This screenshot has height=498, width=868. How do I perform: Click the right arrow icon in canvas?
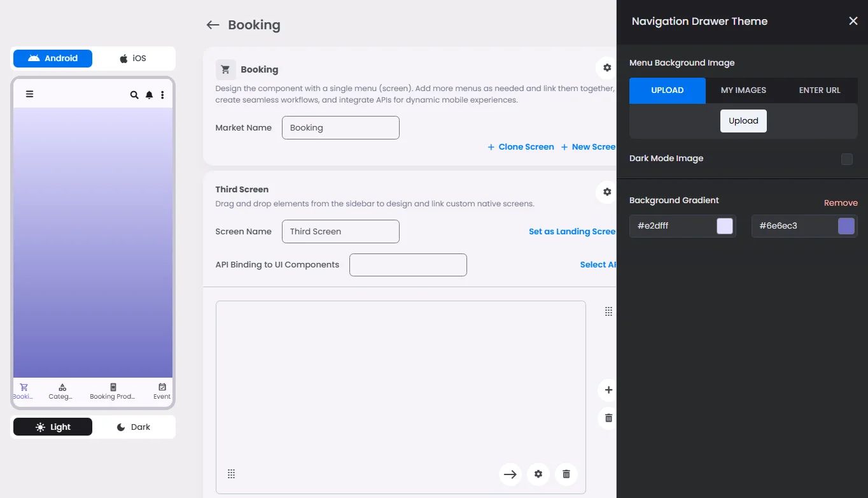[x=510, y=474]
